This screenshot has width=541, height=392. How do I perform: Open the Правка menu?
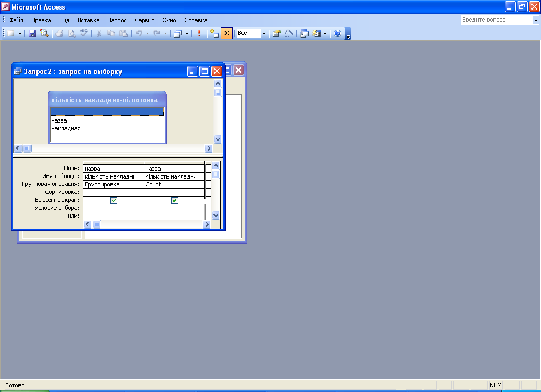click(41, 20)
